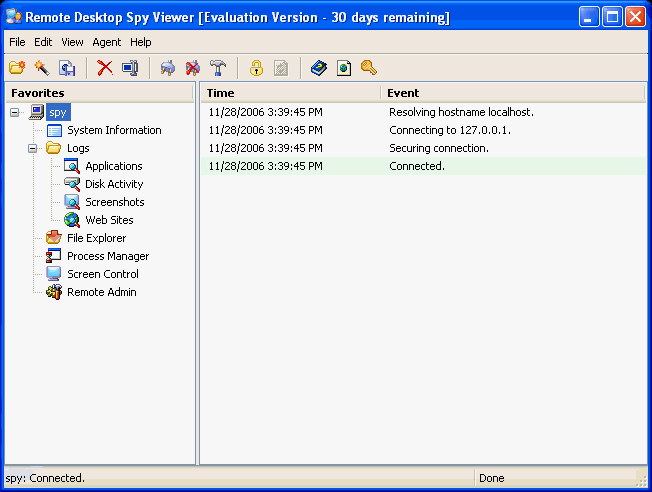The width and height of the screenshot is (652, 492).
Task: Click the golden key toolbar icon
Action: pos(369,68)
